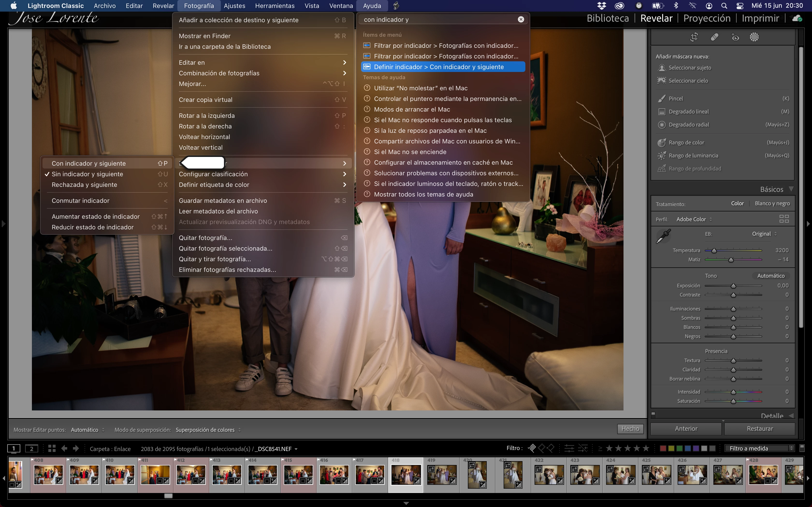Select the Spot Removal healing tool

pyautogui.click(x=714, y=37)
